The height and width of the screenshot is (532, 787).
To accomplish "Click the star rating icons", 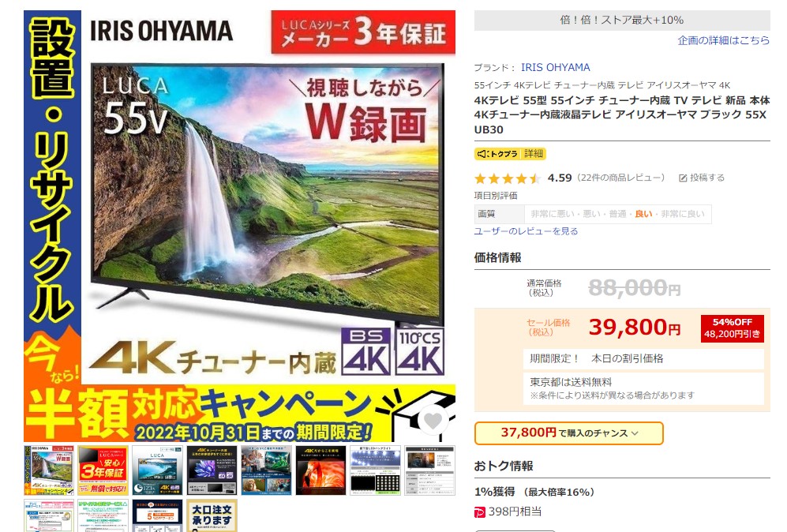I will point(507,178).
